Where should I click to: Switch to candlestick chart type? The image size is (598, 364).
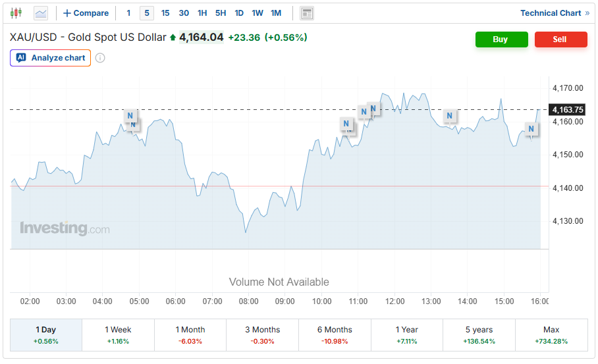pos(16,13)
